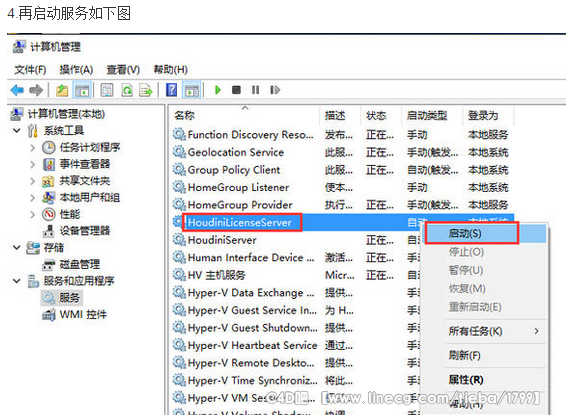The image size is (566, 415).
Task: Open the 帮助(H) menu
Action: click(170, 69)
